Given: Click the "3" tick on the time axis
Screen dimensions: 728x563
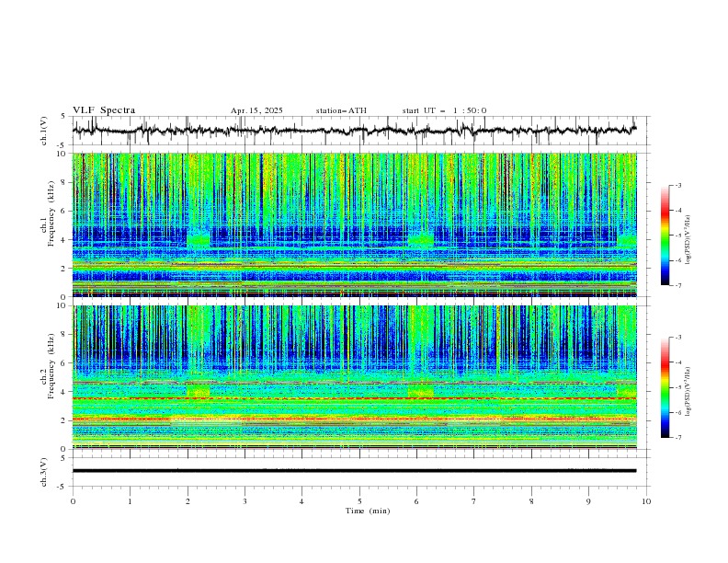Looking at the screenshot, I should 245,501.
